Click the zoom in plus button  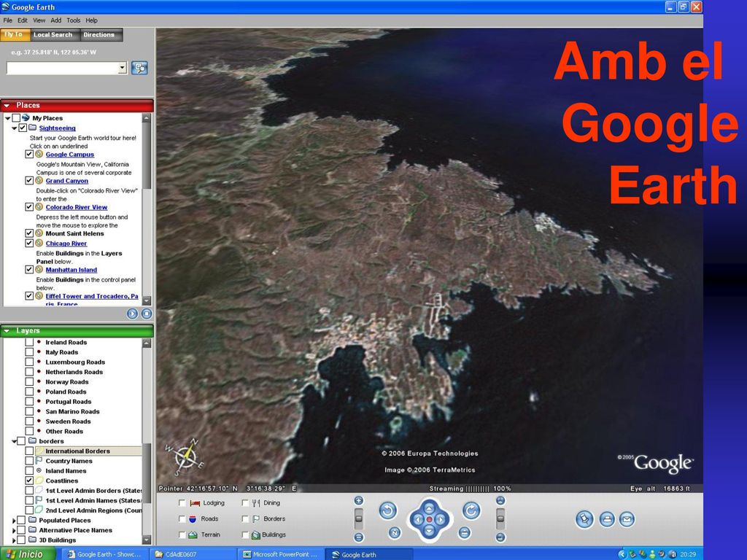coord(359,500)
